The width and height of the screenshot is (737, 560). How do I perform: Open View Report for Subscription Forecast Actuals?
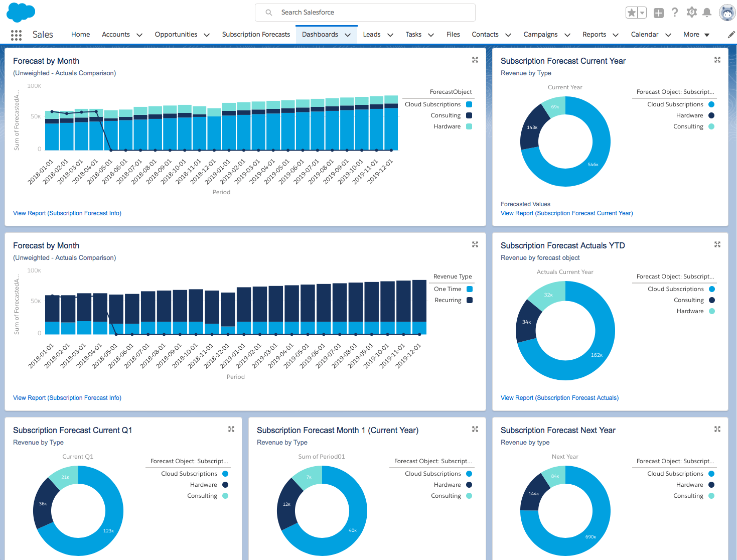559,397
